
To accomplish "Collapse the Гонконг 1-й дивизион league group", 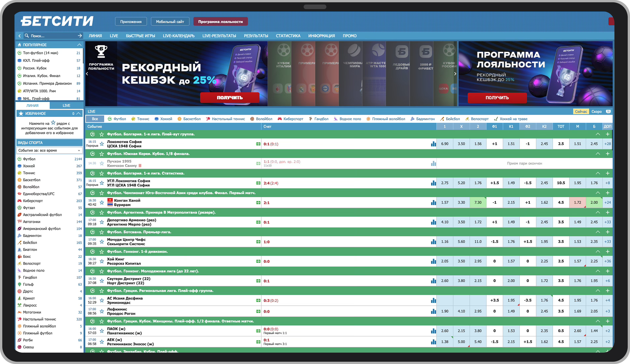I will tap(598, 252).
